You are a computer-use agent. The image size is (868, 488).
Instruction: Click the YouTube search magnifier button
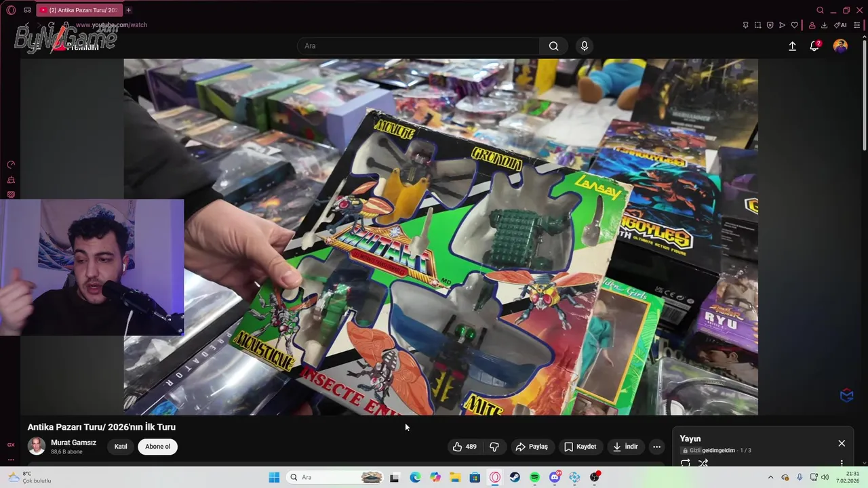click(x=554, y=46)
